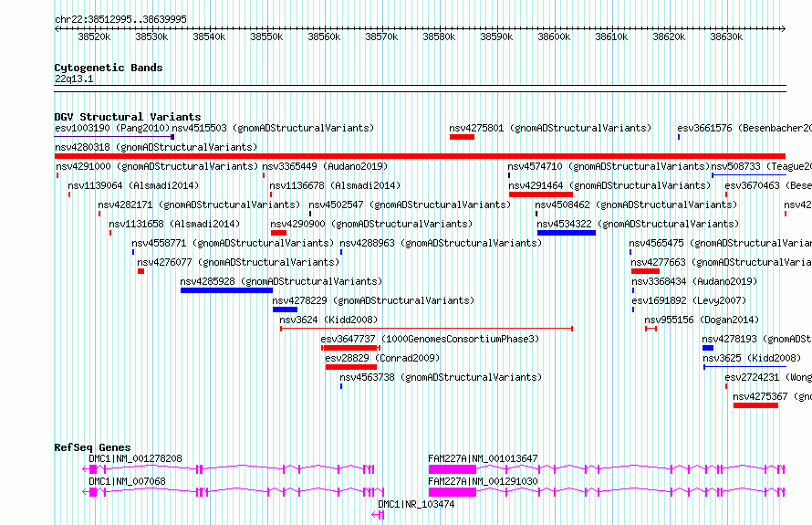The image size is (812, 525).
Task: Click the nsv4563738 variant label
Action: [441, 377]
